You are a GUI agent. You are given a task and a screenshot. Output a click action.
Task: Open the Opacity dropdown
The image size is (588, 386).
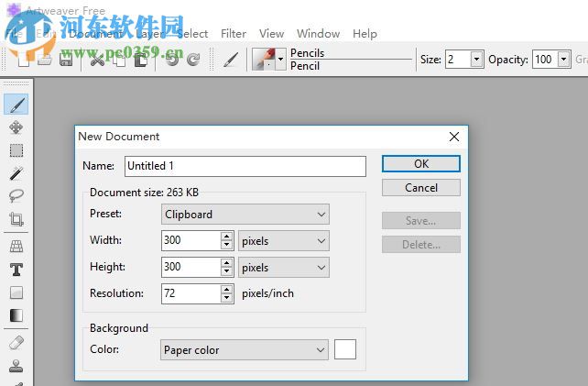[563, 59]
